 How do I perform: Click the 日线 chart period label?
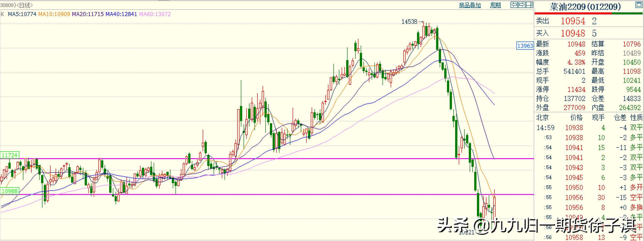[25, 5]
